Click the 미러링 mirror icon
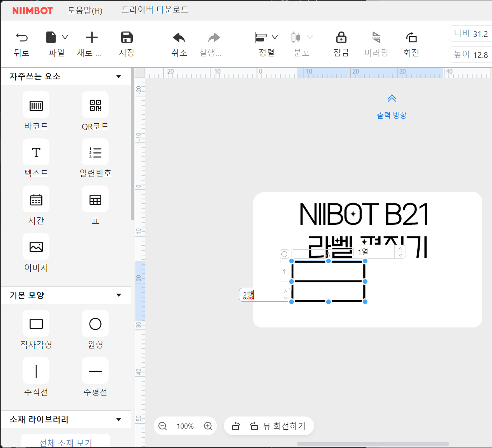 tap(376, 38)
